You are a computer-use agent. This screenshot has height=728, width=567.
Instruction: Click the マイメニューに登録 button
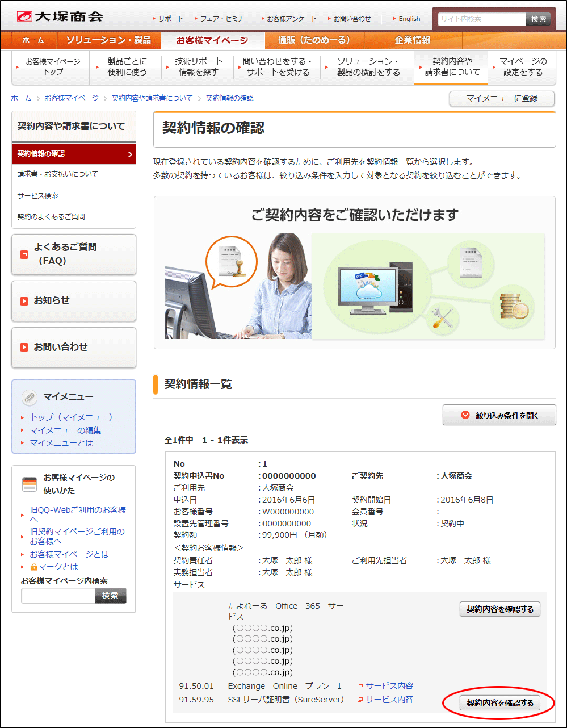pyautogui.click(x=502, y=98)
